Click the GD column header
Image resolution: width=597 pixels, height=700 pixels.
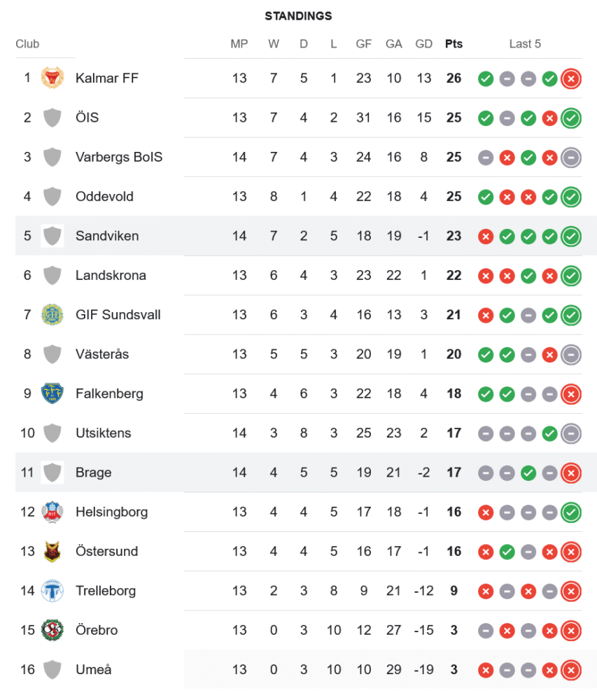[x=423, y=43]
